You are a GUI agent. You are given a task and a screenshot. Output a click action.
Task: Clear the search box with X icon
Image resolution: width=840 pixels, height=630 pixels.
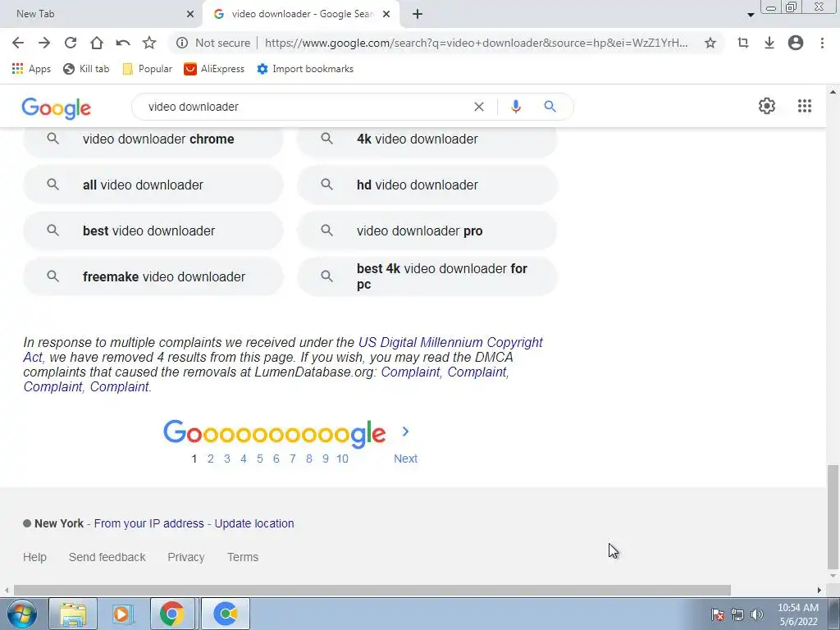[x=479, y=107]
